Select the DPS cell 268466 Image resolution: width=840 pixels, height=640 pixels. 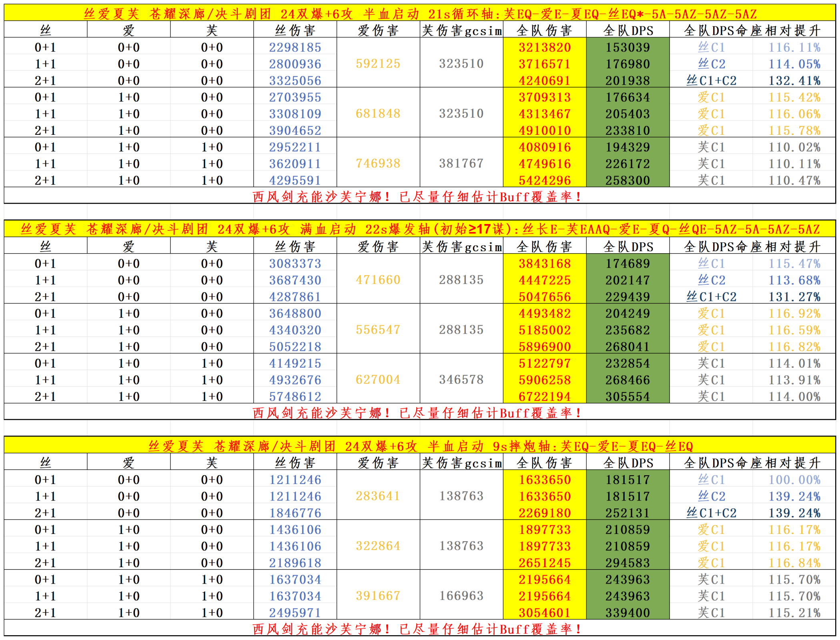(627, 380)
